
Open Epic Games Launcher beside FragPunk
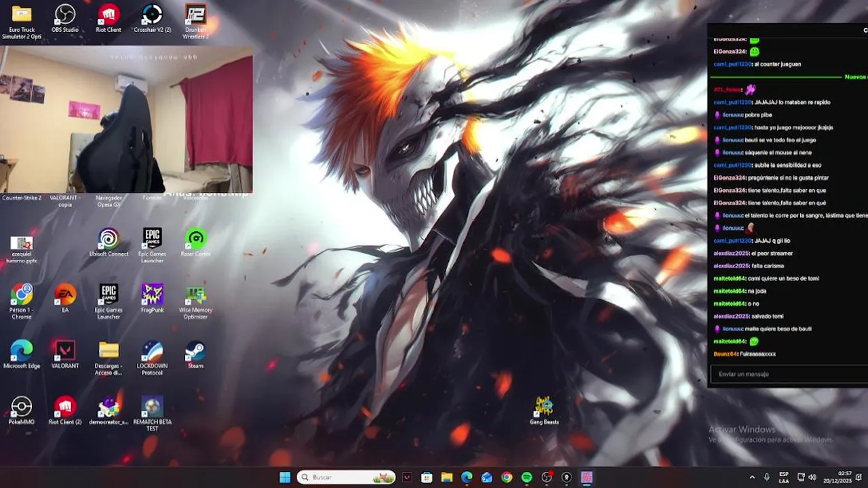(x=108, y=302)
